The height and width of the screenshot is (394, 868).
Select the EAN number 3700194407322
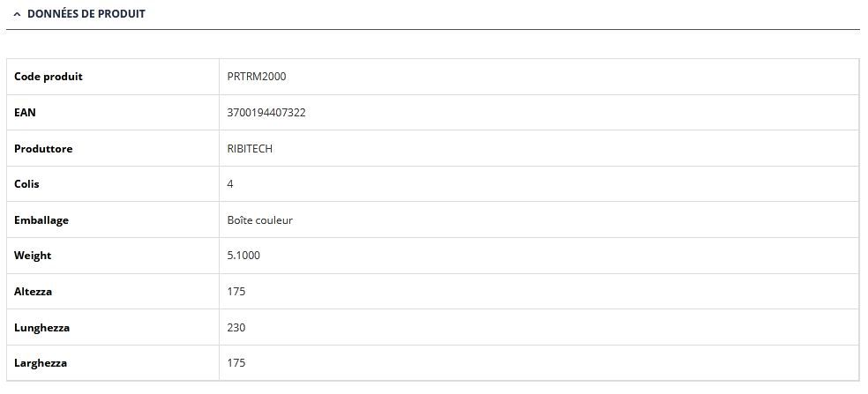pos(266,113)
